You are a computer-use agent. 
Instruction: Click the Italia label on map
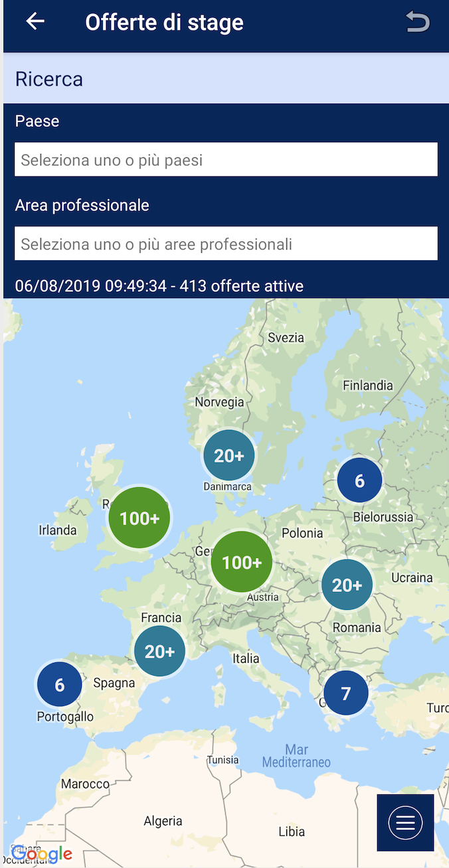click(246, 659)
